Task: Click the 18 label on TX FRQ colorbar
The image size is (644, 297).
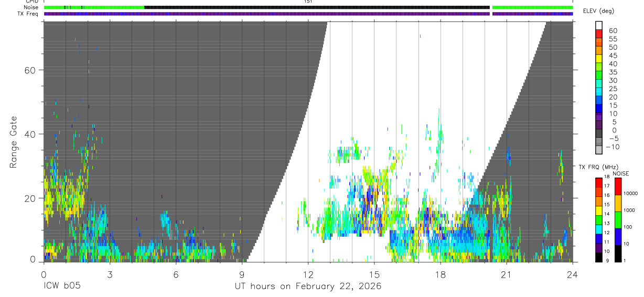Action: [607, 177]
